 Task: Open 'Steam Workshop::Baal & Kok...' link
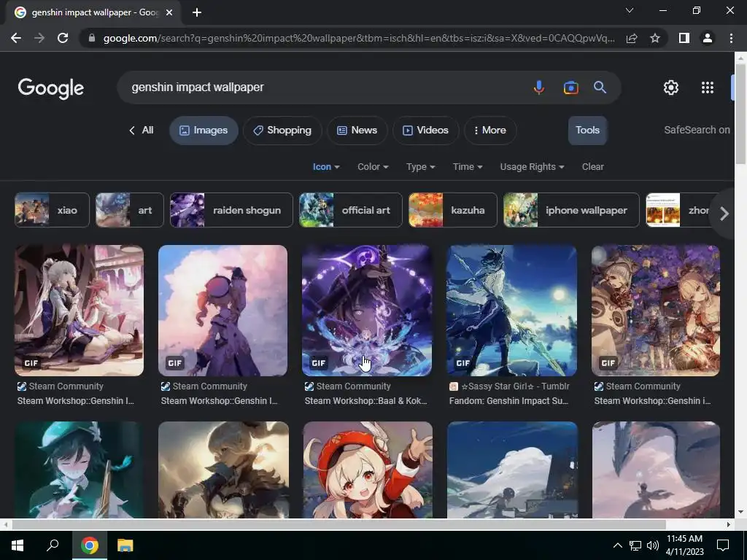pyautogui.click(x=366, y=401)
